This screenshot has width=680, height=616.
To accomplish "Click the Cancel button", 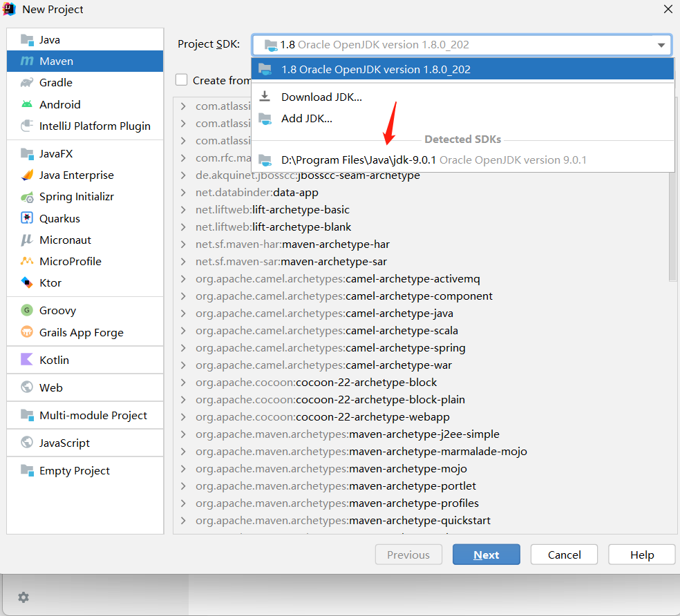I will pyautogui.click(x=564, y=555).
